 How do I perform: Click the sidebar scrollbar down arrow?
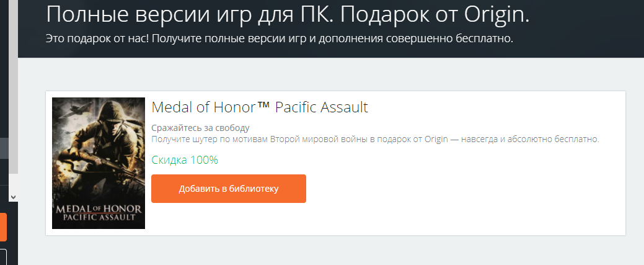[x=12, y=196]
